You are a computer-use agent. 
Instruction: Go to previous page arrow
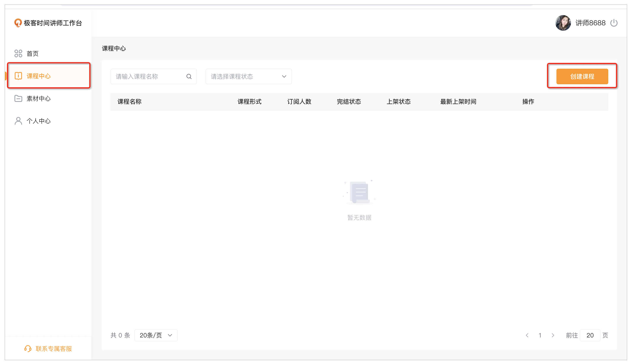click(527, 335)
